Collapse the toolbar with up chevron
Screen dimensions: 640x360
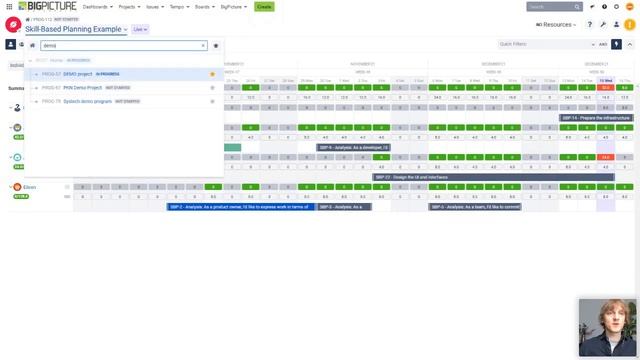630,44
